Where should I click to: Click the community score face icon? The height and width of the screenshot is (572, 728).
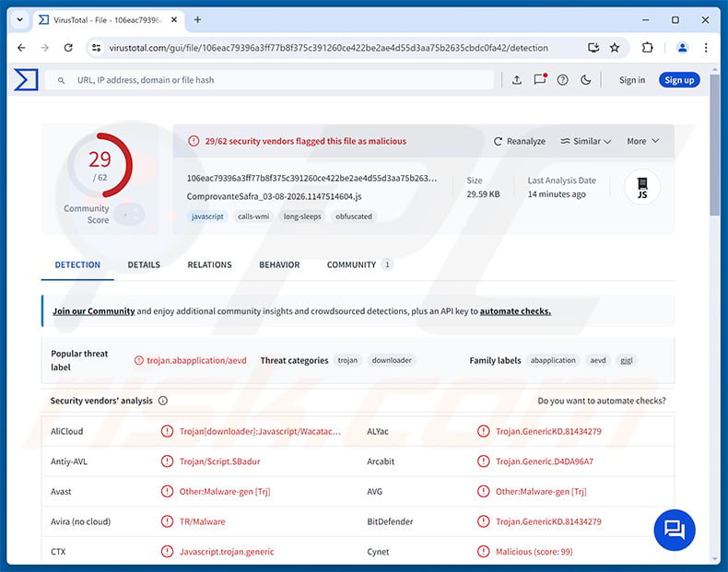click(x=129, y=215)
